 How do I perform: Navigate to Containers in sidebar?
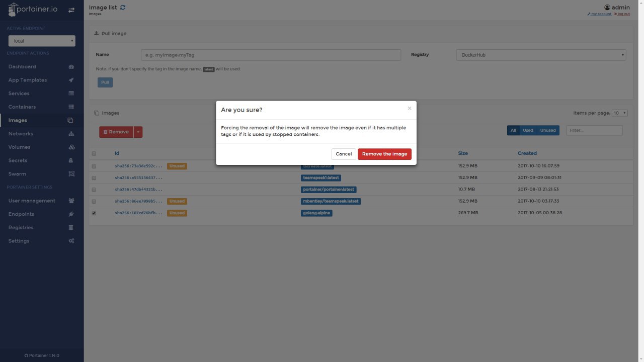(22, 107)
